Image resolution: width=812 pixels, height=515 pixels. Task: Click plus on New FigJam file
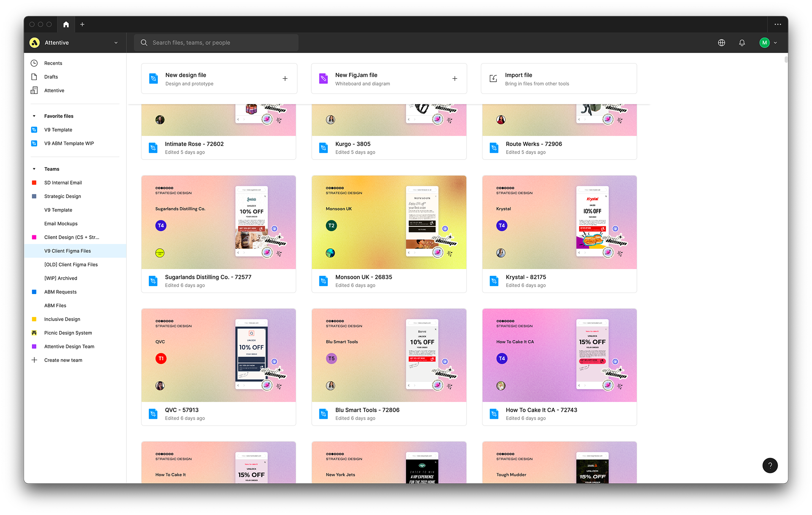coord(455,79)
